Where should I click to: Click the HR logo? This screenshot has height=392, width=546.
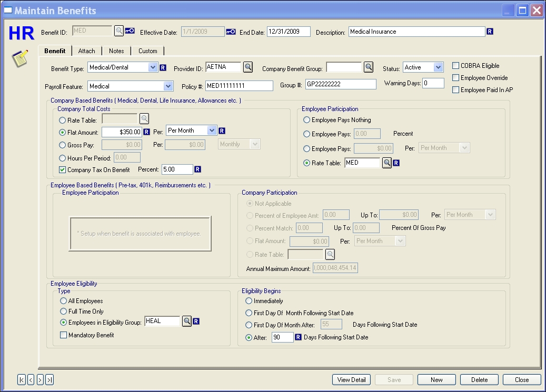(x=21, y=34)
